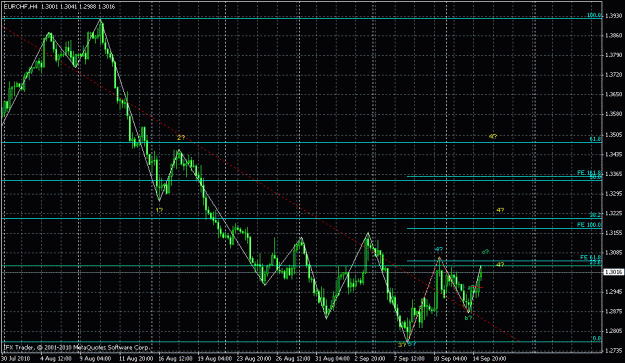This screenshot has height=363, width=625.
Task: Click the 7 Sep 12:00 time label
Action: [409, 358]
